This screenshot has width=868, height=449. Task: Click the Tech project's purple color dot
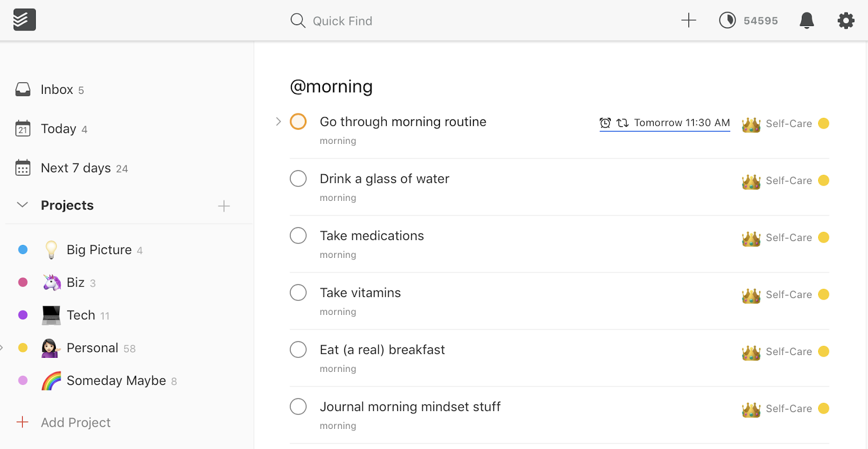22,315
